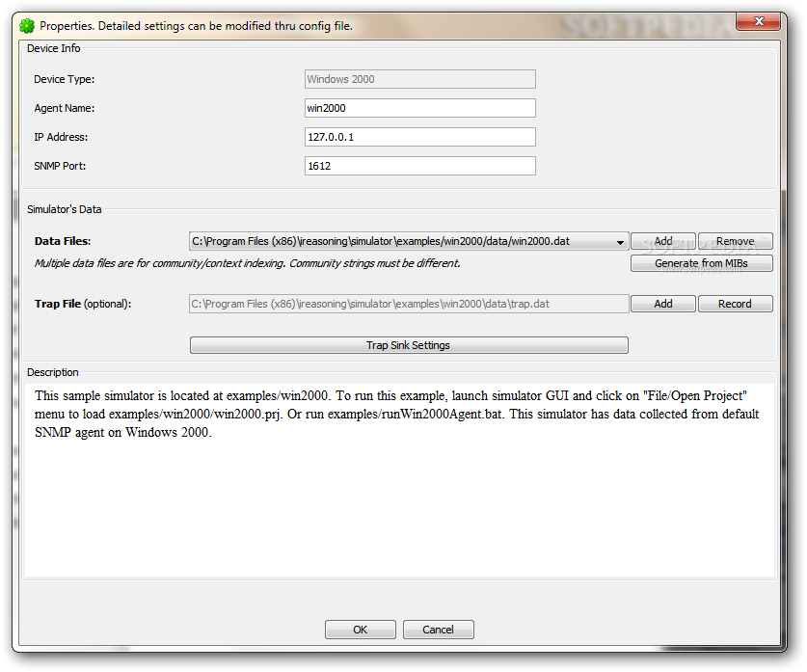Close the Properties dialog window
Screen dimensions: 807x672
click(x=758, y=21)
